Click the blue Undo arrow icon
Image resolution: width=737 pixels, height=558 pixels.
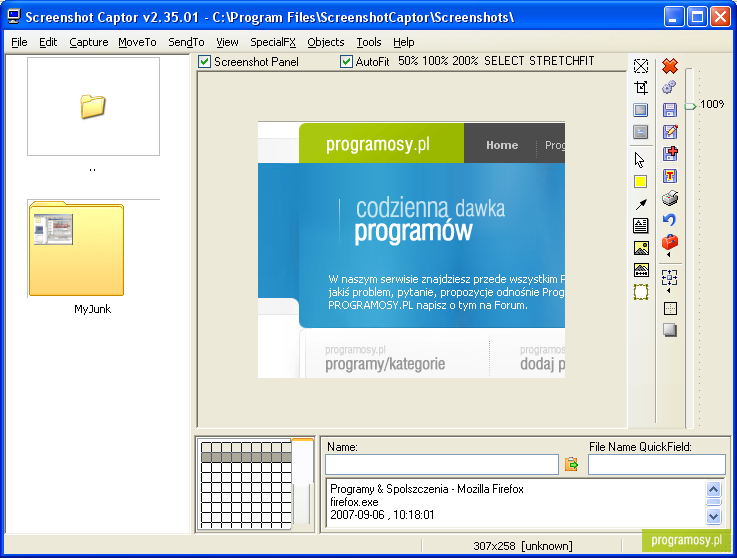(669, 220)
